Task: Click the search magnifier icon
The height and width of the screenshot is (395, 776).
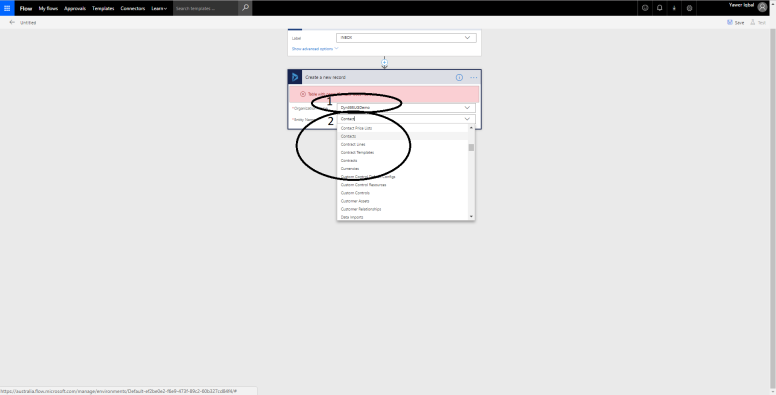Action: 245,8
